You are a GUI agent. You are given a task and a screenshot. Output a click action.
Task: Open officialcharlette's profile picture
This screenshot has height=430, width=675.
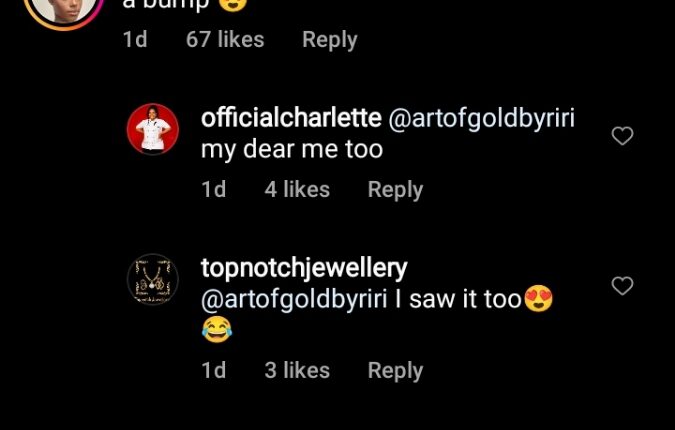153,130
